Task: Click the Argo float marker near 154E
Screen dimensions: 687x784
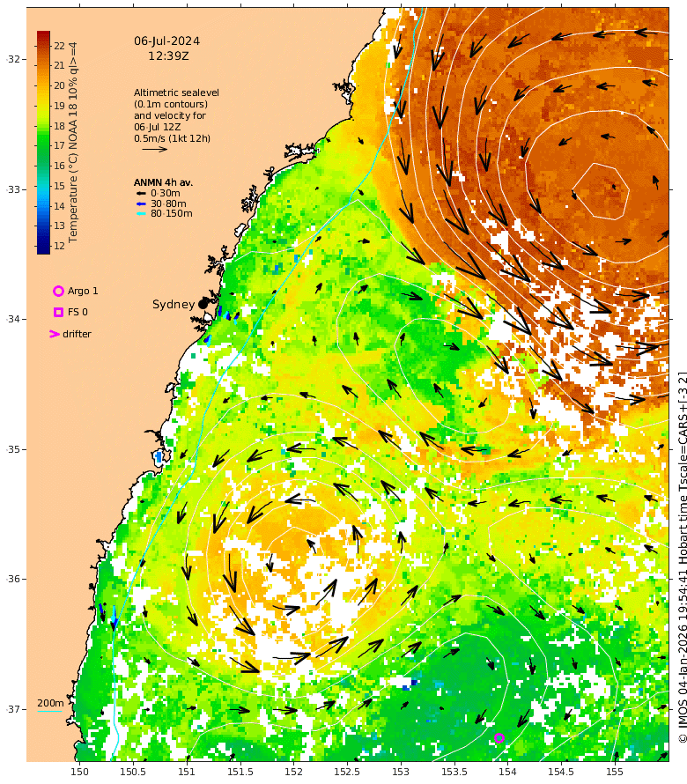Action: (x=499, y=737)
